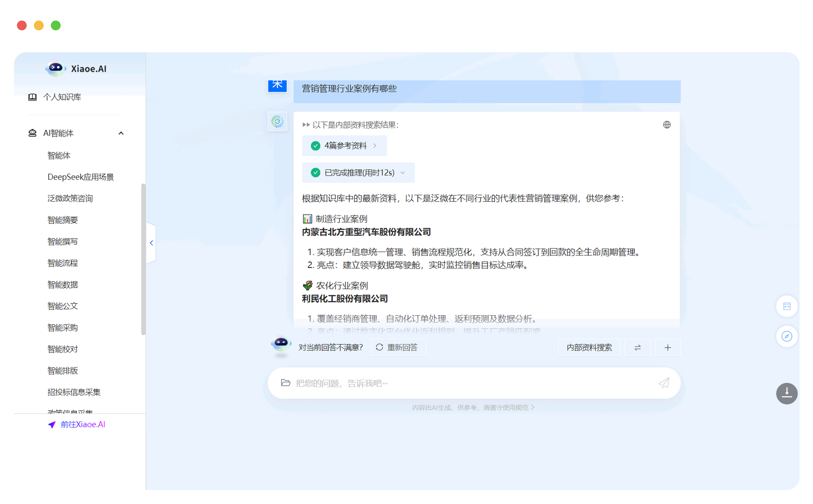This screenshot has width=813, height=504.
Task: Click the 内部资料搜索 button
Action: point(589,347)
